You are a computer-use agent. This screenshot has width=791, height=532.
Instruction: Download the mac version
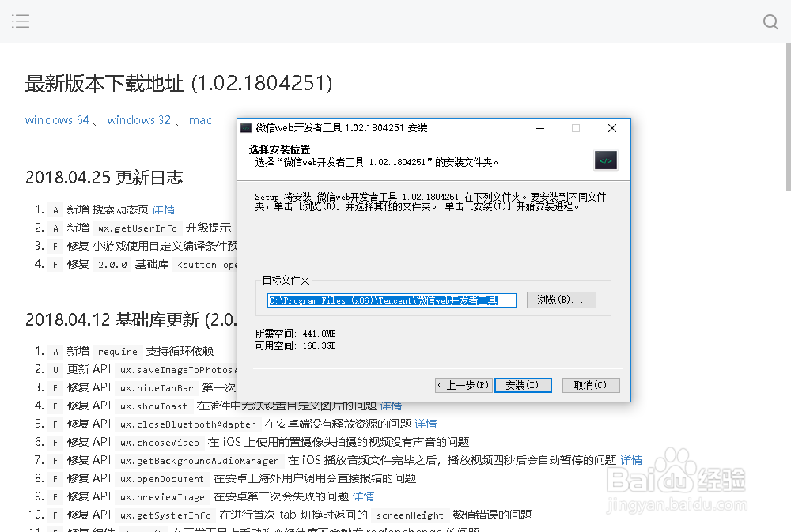coord(200,119)
